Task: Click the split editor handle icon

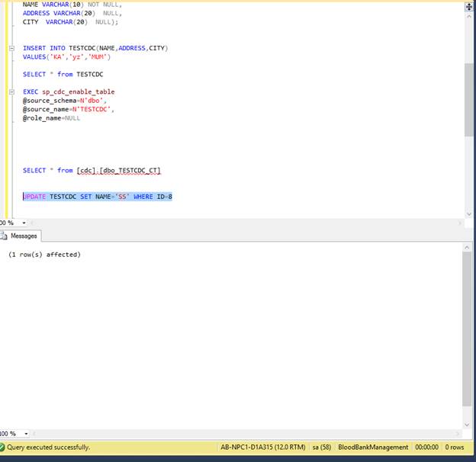Action: click(x=468, y=7)
